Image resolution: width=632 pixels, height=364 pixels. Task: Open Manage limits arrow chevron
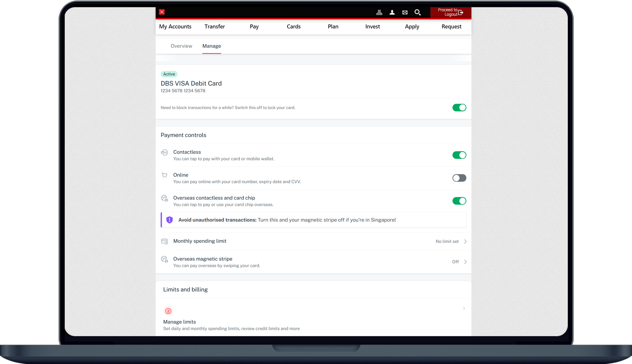click(464, 309)
